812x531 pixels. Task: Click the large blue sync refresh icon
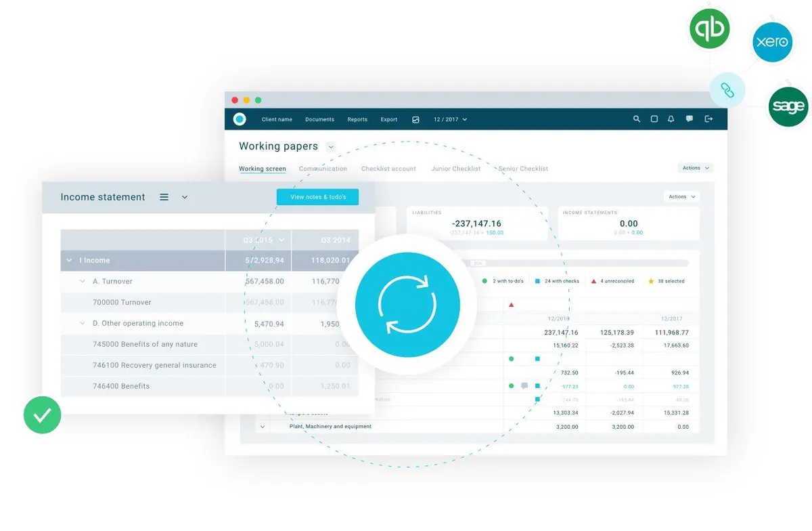407,304
